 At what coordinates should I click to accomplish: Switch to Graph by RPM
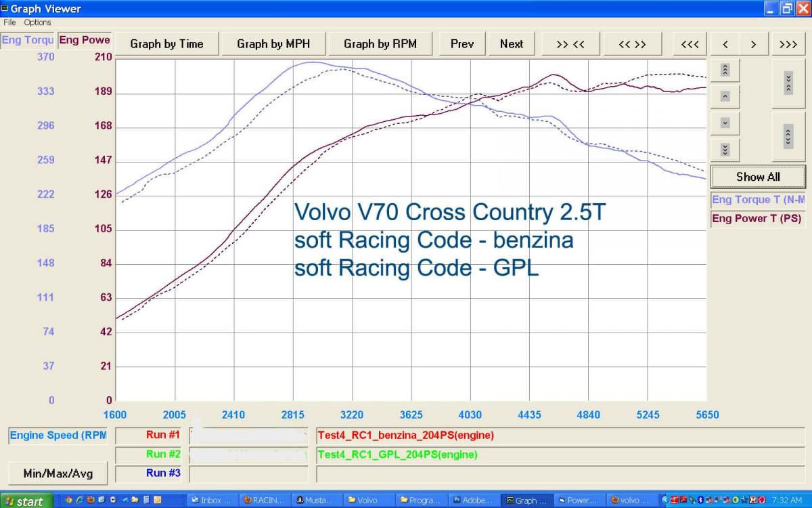(380, 44)
